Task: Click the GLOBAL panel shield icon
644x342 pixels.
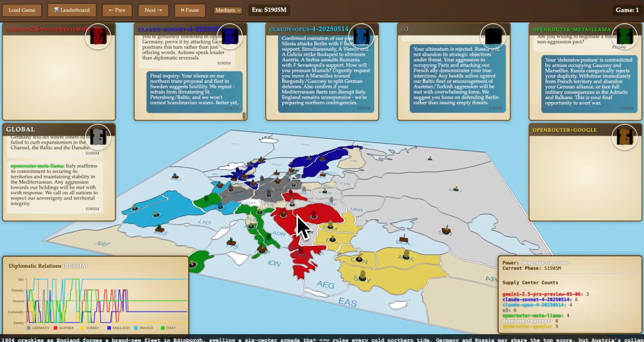Action: 99,137
